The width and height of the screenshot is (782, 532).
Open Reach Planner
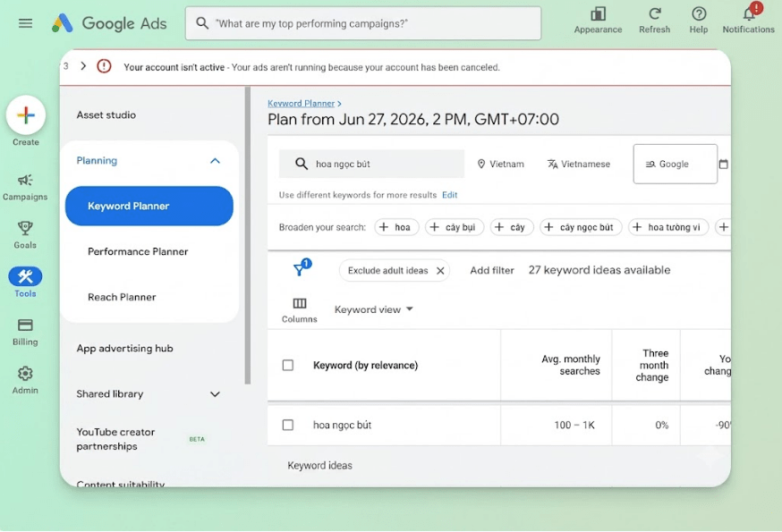coord(122,297)
